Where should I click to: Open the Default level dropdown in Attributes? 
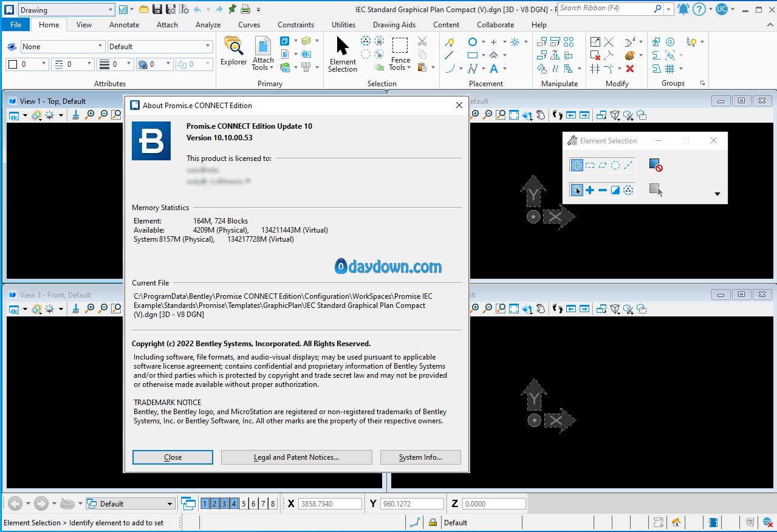[x=160, y=47]
